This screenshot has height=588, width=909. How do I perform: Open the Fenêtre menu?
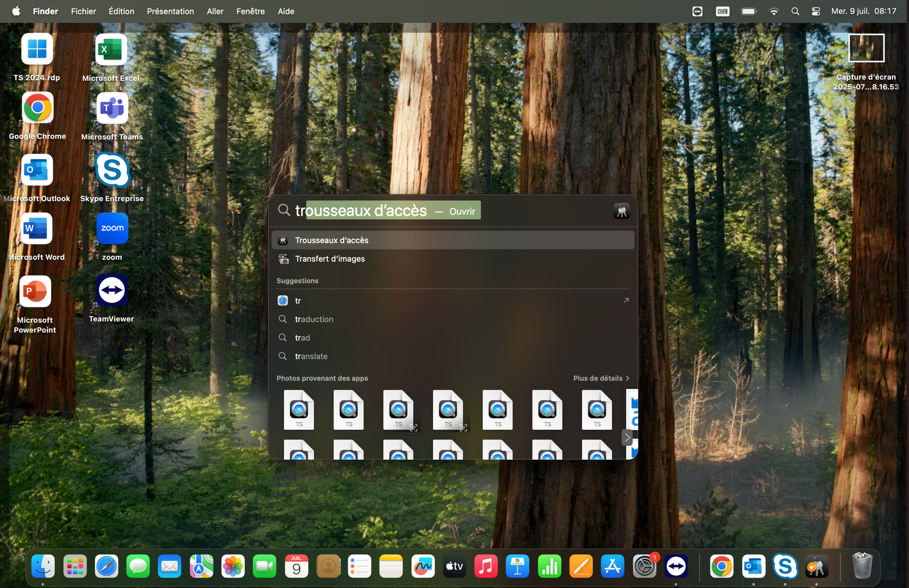(250, 11)
